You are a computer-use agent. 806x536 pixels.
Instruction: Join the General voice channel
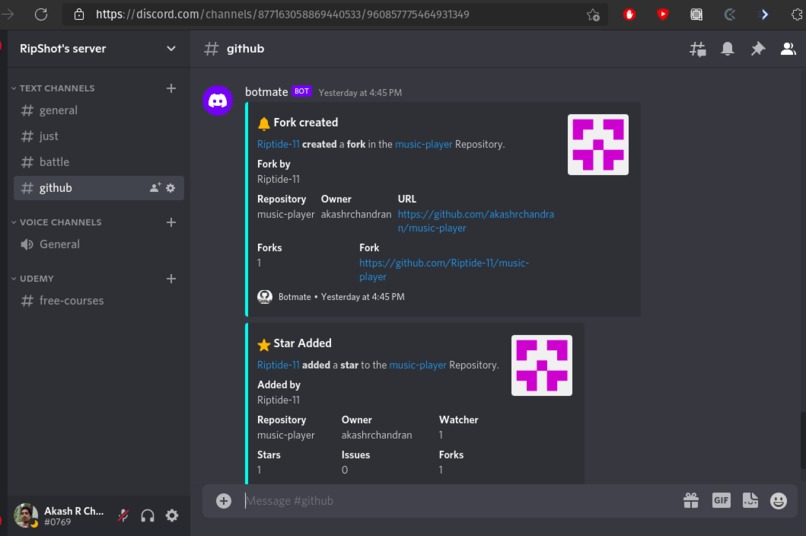click(99, 244)
